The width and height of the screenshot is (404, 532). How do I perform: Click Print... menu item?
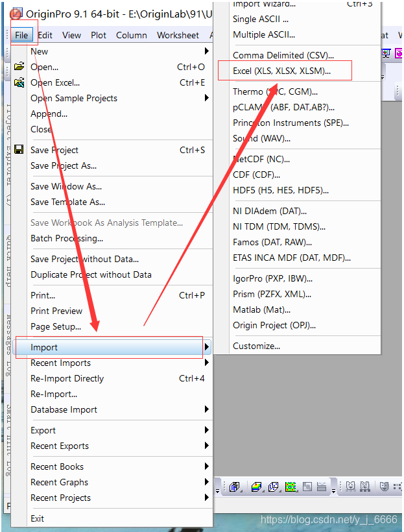click(43, 295)
